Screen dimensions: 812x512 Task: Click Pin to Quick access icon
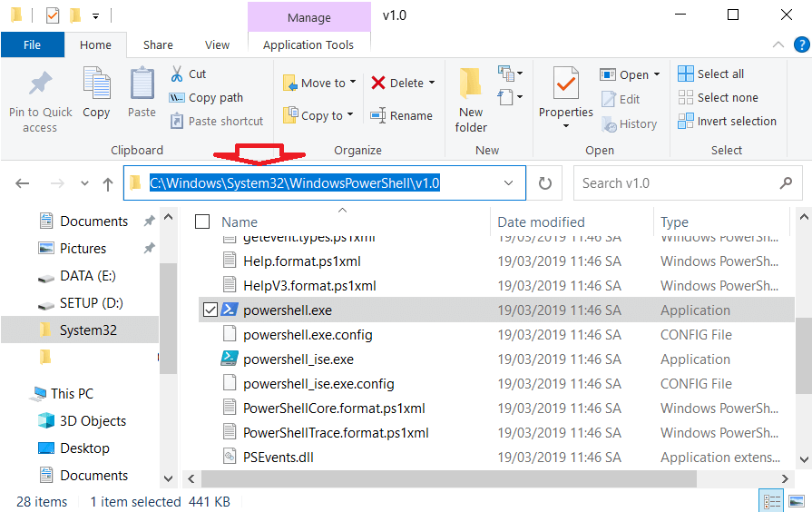(x=41, y=83)
